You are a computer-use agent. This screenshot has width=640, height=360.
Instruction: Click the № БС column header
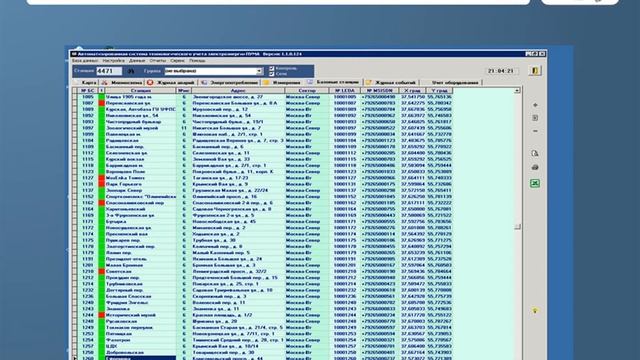click(88, 91)
